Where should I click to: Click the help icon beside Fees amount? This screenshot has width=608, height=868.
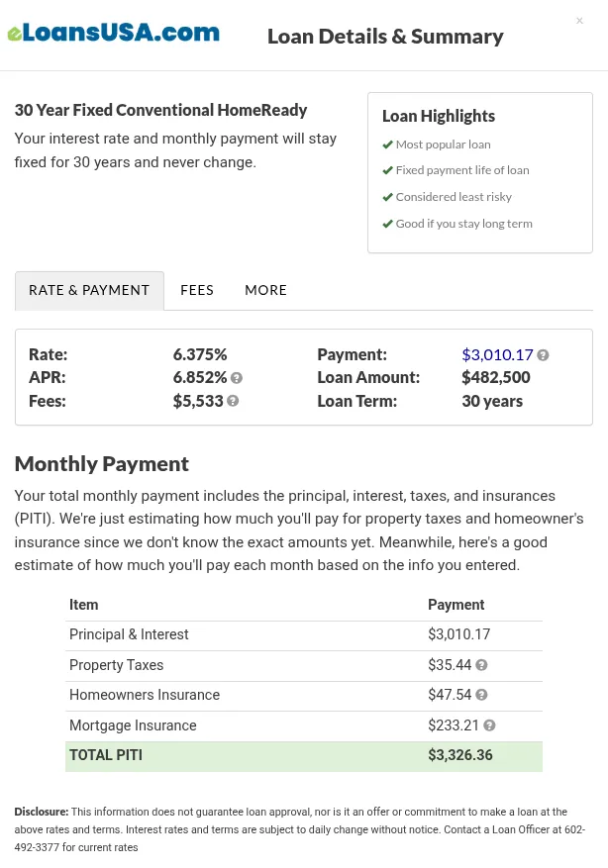point(233,402)
